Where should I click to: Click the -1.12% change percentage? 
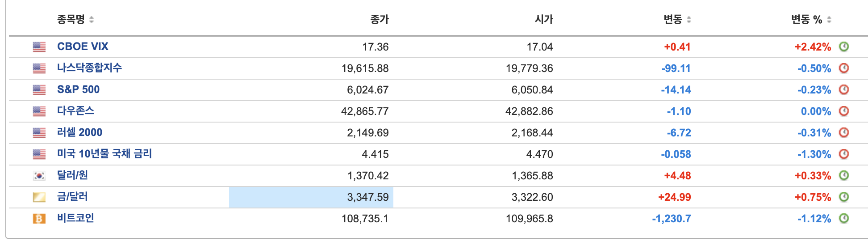tap(814, 219)
